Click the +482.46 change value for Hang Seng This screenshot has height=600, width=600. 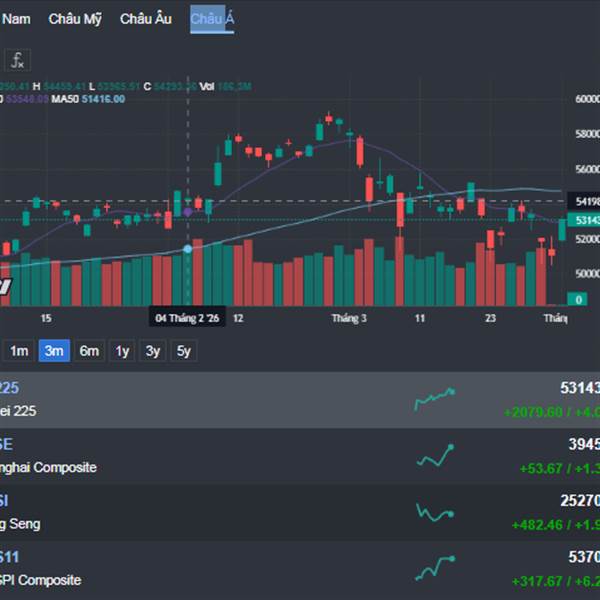pos(537,525)
